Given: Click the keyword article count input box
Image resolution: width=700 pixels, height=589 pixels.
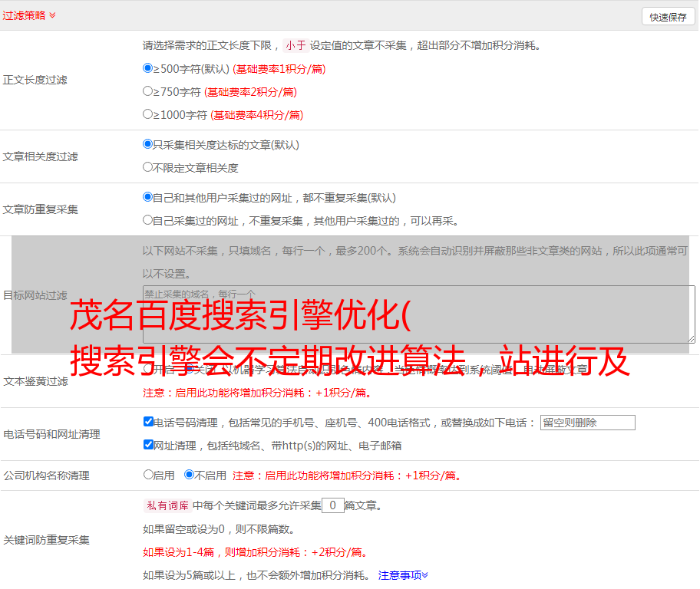Looking at the screenshot, I should click(x=332, y=505).
